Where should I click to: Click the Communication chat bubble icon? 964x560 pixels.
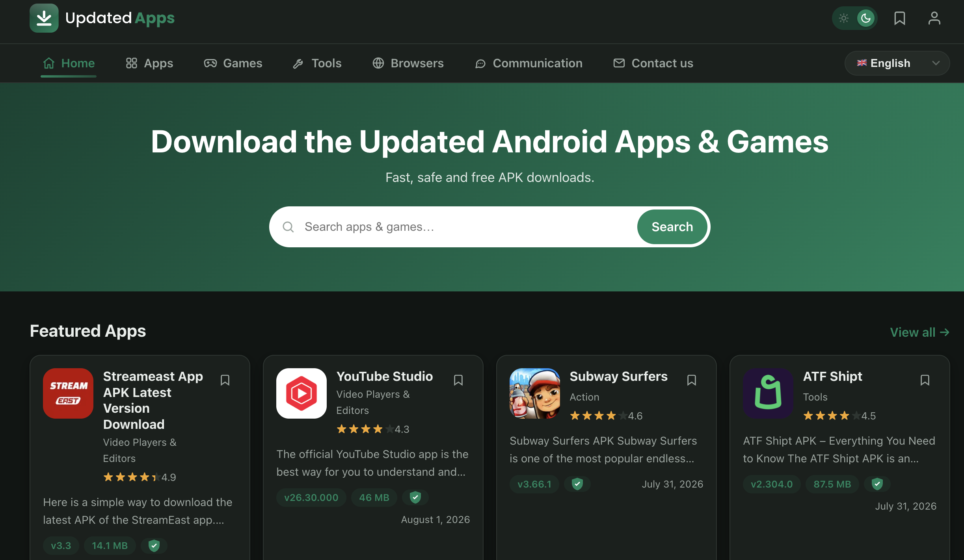[480, 63]
